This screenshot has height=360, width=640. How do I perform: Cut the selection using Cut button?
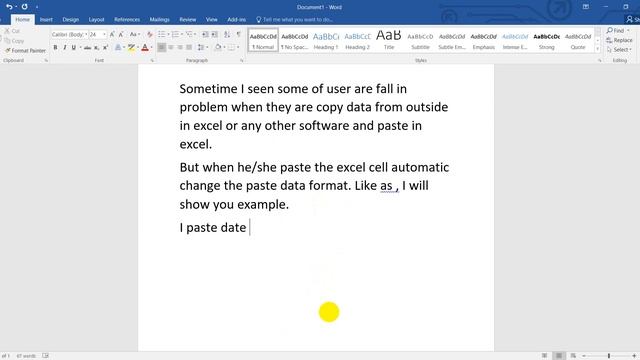tap(12, 31)
